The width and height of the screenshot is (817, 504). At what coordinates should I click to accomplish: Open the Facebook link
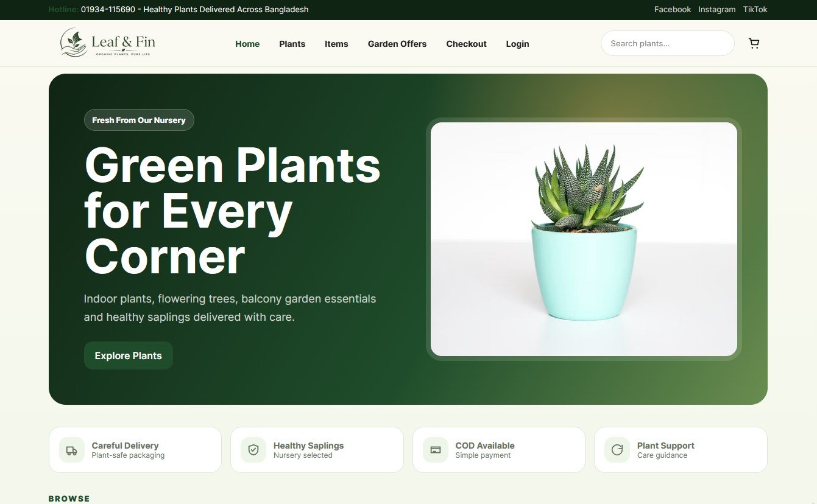673,10
